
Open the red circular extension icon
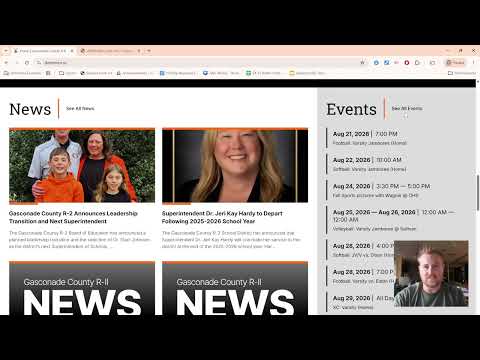click(x=407, y=63)
